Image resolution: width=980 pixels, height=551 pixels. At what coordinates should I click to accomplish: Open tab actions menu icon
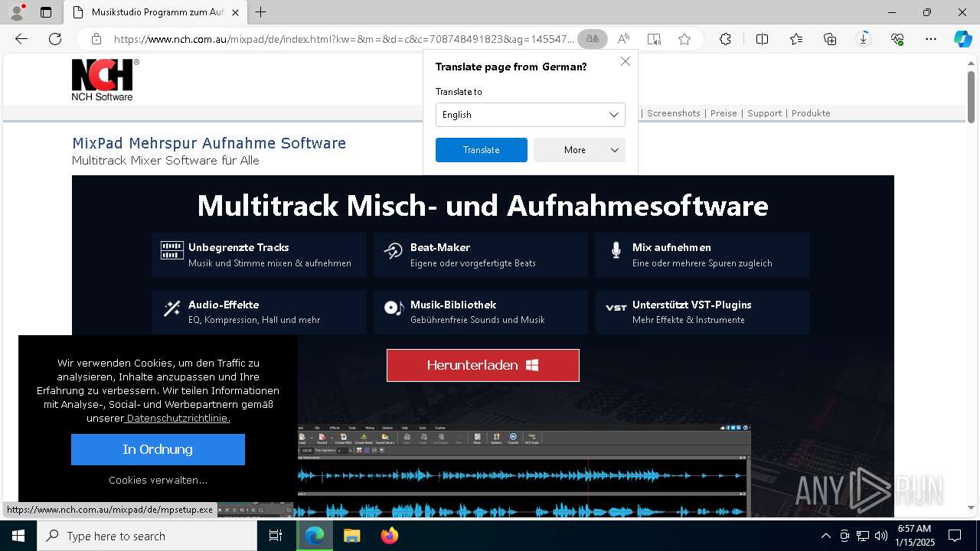tap(46, 12)
